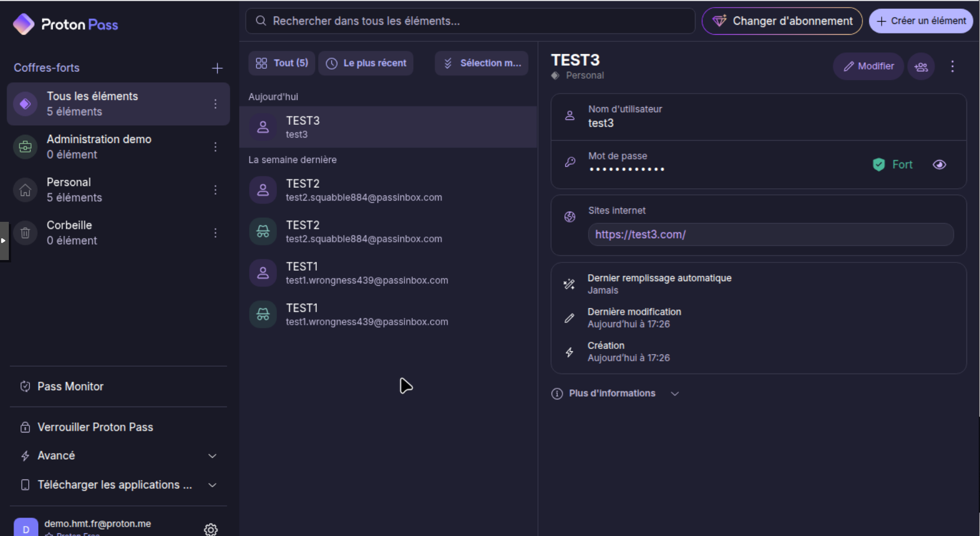Select TEST1 login item with person icon
The image size is (980, 536).
point(388,273)
